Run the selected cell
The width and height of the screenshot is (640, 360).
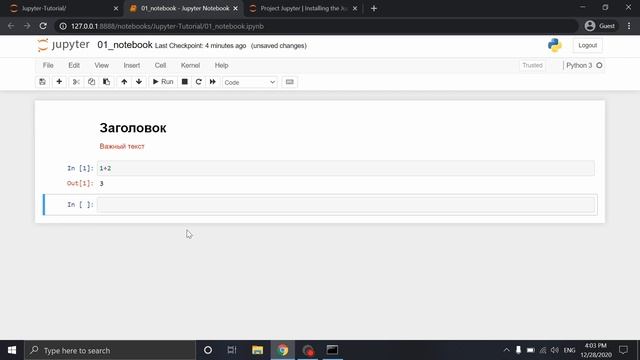tap(163, 82)
